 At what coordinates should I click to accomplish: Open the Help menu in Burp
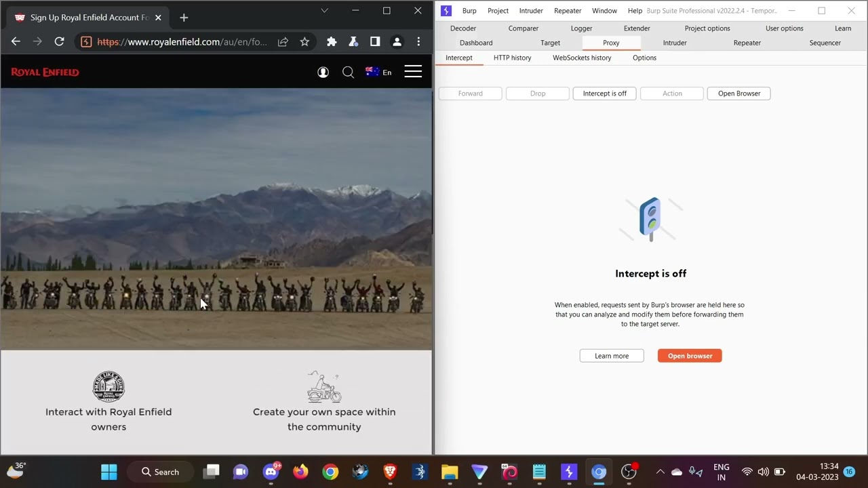click(x=635, y=11)
